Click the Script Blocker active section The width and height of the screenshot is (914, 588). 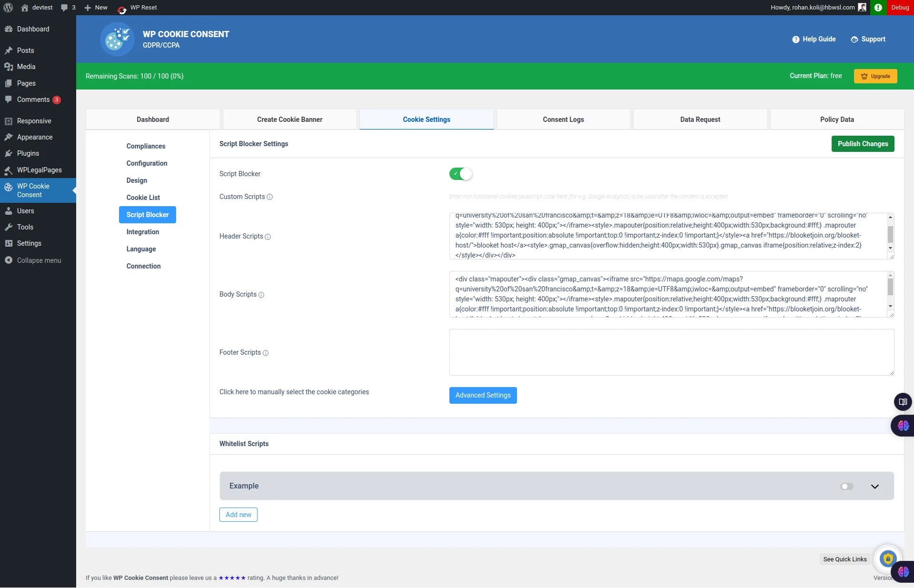tap(148, 215)
